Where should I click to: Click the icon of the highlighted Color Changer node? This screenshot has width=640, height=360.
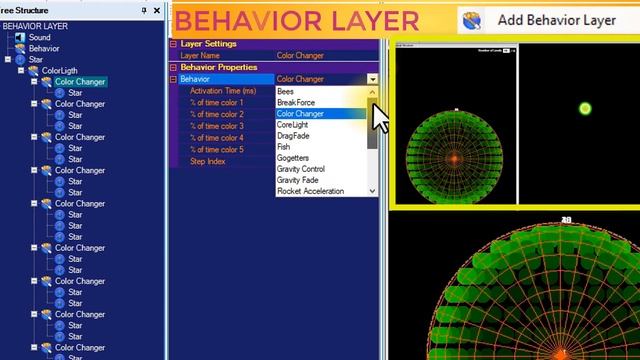point(46,82)
